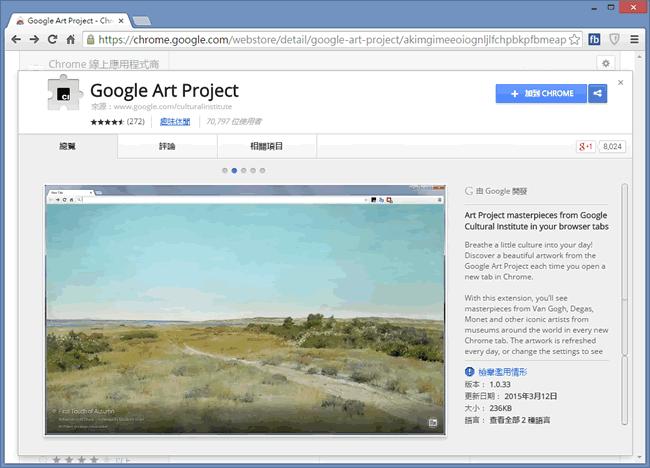Click the Google Art Project browser tab
Viewport: 650px width, 468px height.
[70, 21]
